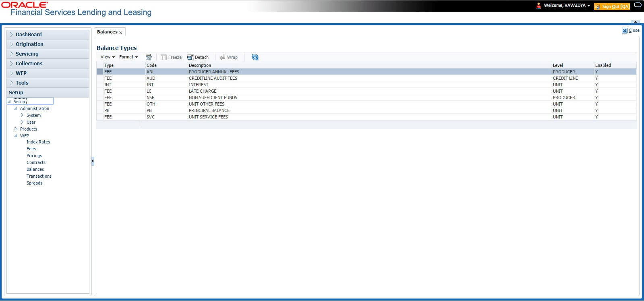The image size is (644, 301).
Task: Expand the System tree node
Action: 22,115
